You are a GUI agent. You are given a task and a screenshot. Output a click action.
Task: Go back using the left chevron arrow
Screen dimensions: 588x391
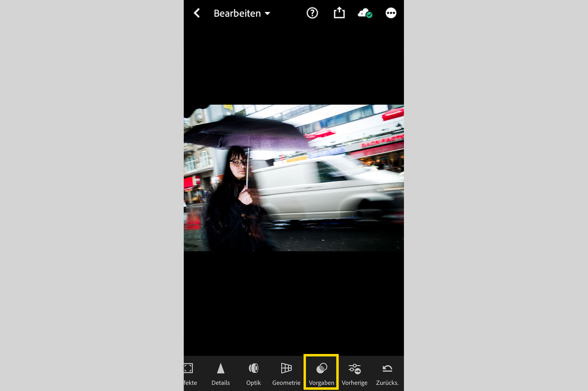(197, 13)
